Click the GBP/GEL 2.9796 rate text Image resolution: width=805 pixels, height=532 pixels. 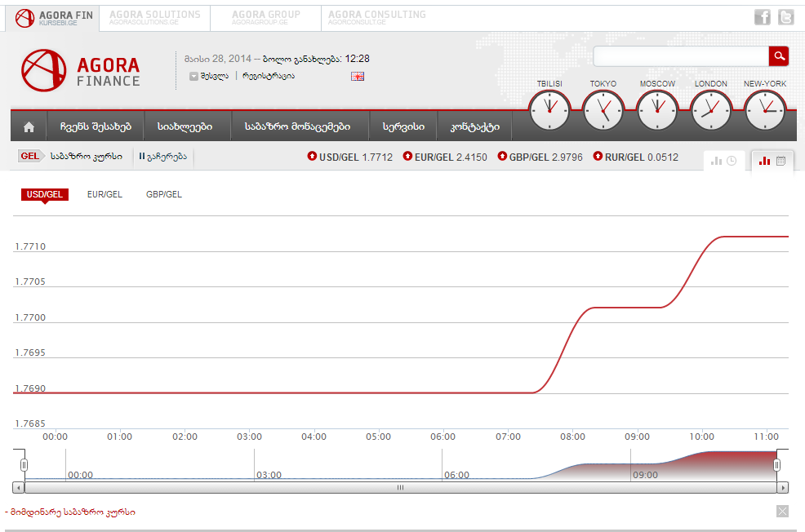click(545, 157)
